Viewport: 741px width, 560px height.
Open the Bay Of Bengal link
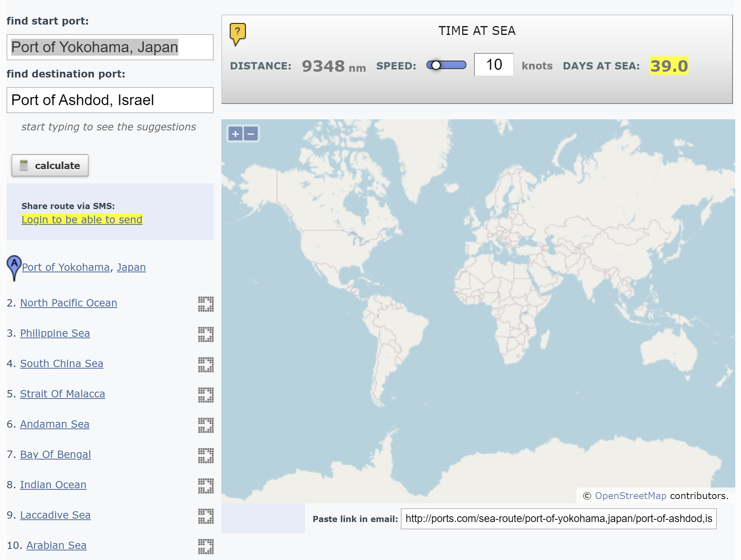(x=55, y=454)
